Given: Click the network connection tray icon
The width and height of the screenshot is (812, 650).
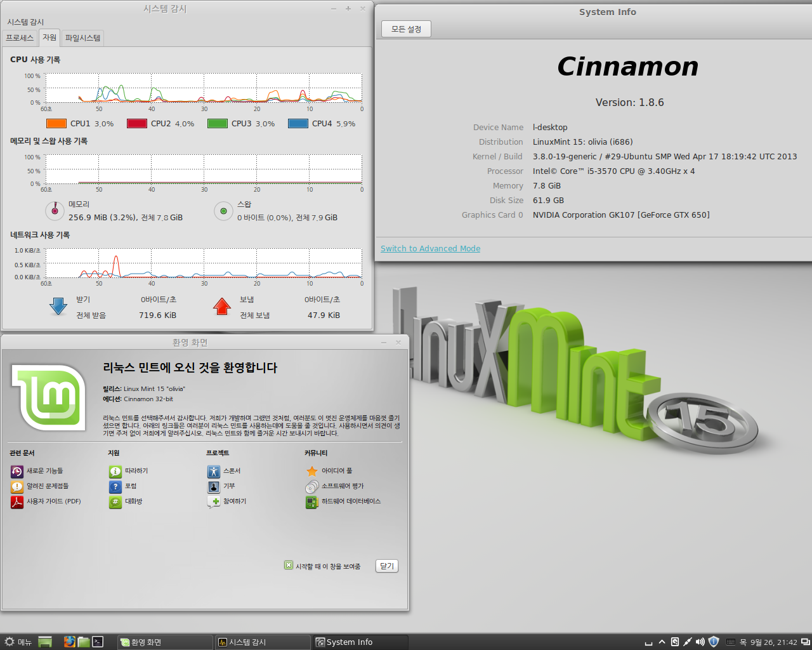Looking at the screenshot, I should (688, 642).
